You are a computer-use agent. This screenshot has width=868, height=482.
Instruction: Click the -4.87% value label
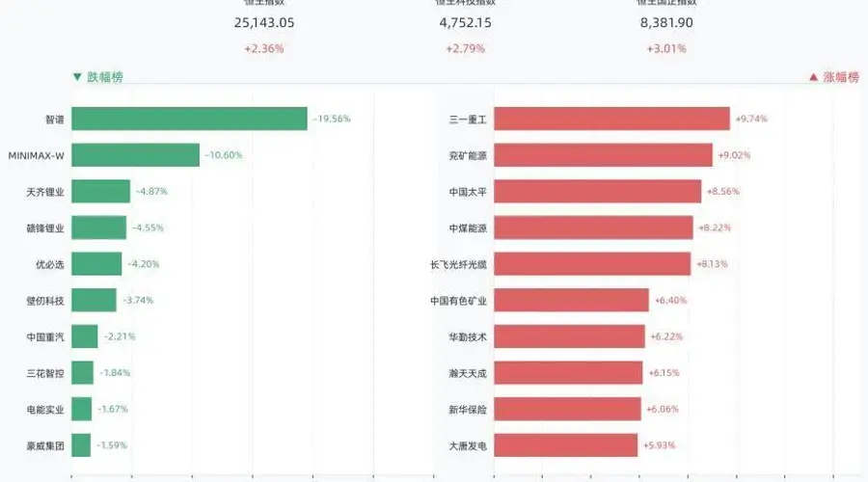coord(151,191)
